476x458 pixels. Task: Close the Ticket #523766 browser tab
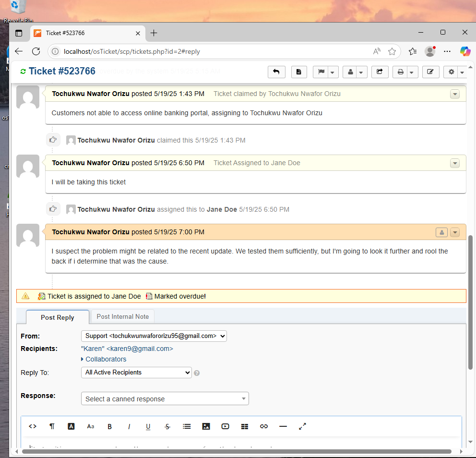(138, 33)
